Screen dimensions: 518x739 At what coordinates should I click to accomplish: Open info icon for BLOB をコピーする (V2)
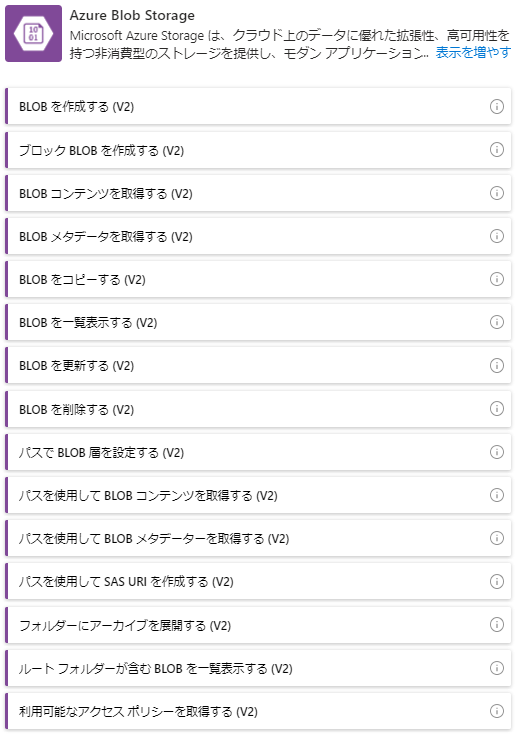496,279
